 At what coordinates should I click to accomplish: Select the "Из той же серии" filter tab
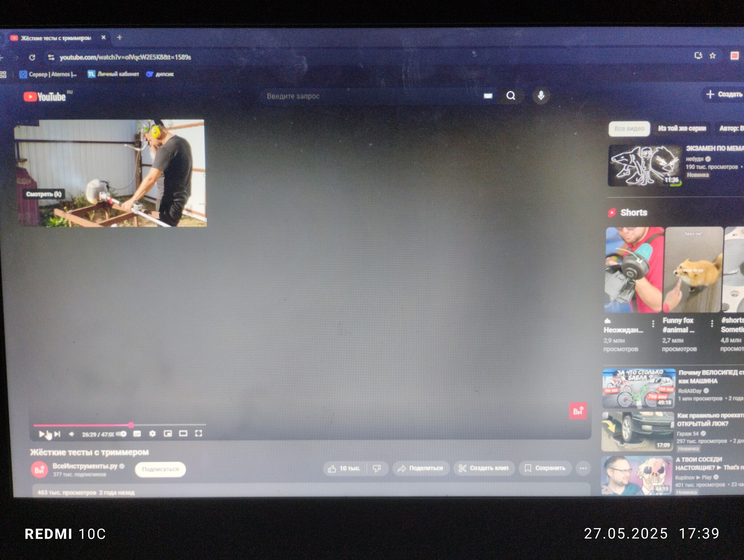coord(682,128)
